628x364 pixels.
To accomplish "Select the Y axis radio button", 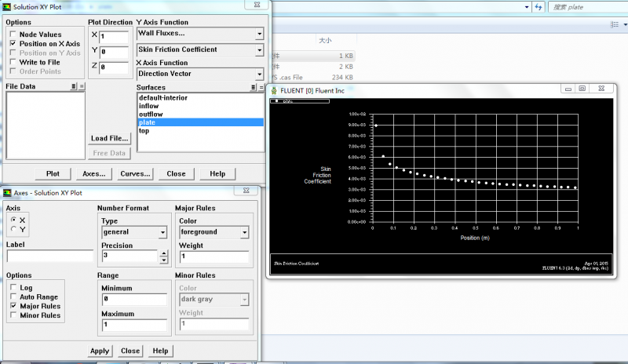I will pos(13,230).
